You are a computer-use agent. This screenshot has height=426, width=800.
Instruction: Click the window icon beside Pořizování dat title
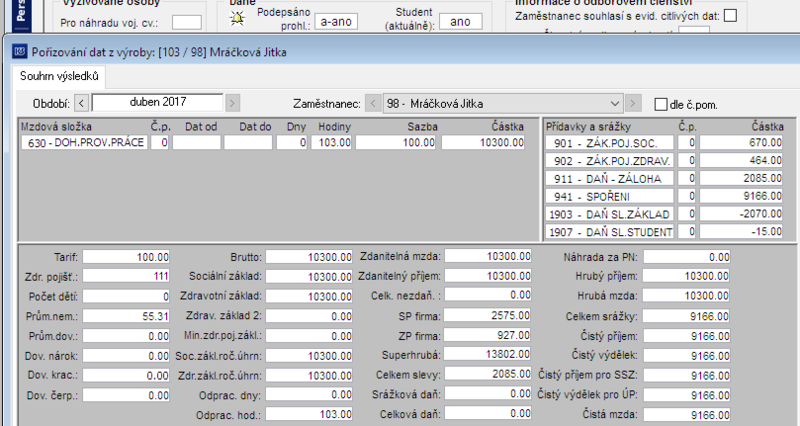(20, 52)
